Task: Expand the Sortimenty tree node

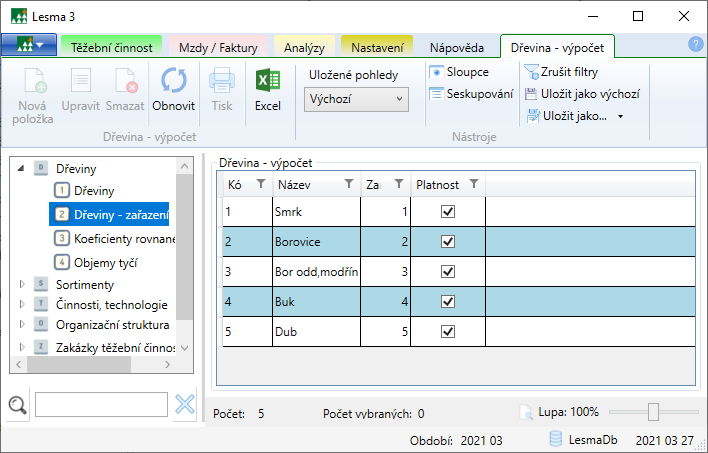Action: point(23,285)
